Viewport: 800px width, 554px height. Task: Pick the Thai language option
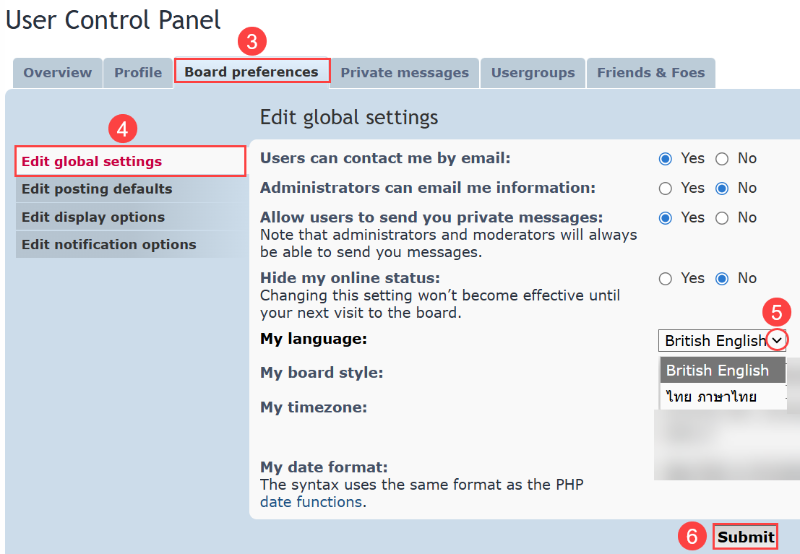point(711,397)
